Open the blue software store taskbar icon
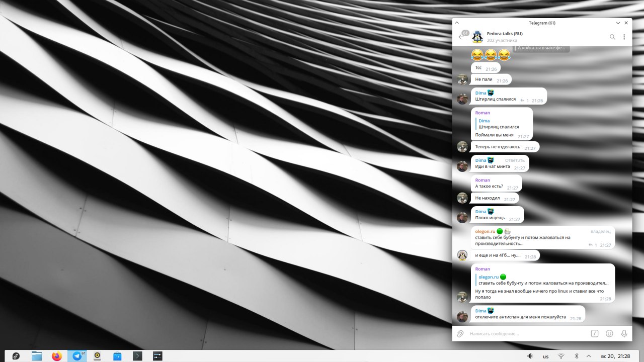This screenshot has height=362, width=644. (x=117, y=356)
